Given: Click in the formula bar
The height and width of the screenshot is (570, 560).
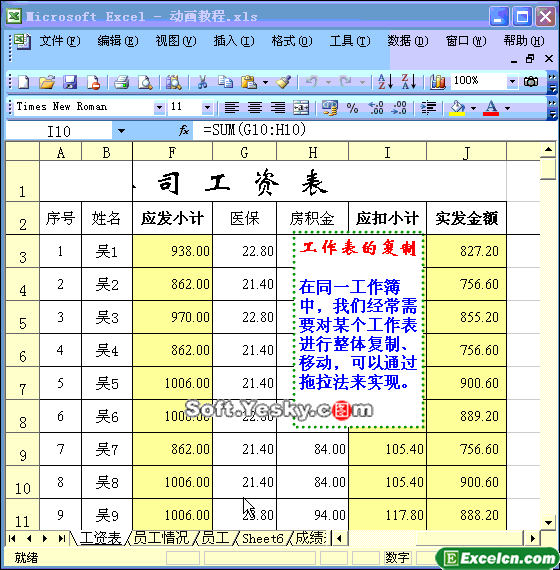Looking at the screenshot, I should pyautogui.click(x=375, y=130).
